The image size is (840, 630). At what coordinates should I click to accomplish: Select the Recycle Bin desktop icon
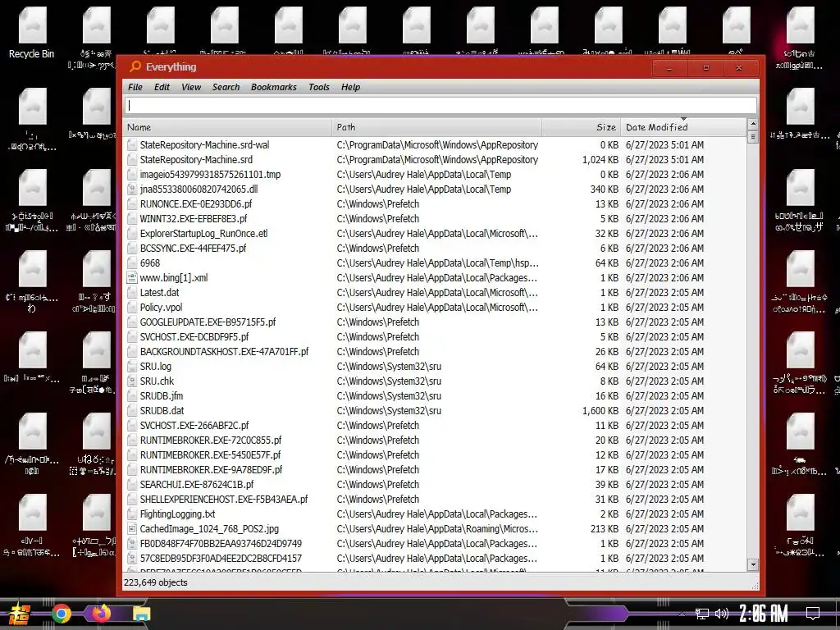[x=32, y=33]
